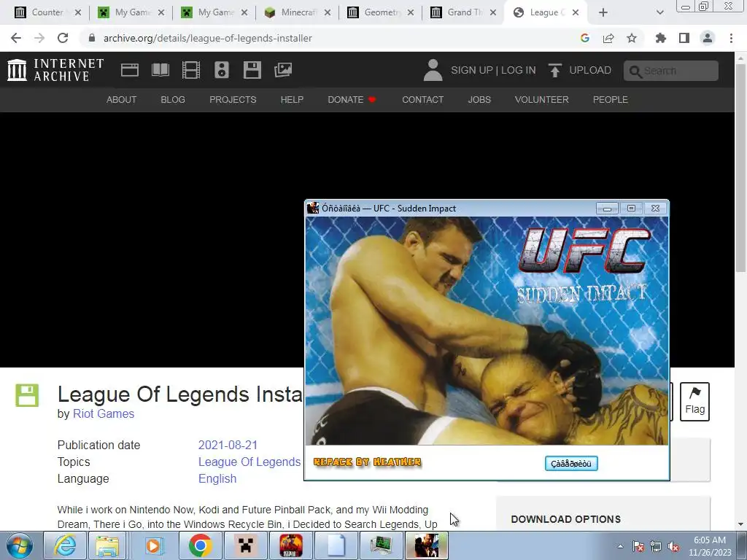
Task: Open the Software floppy disk icon
Action: click(252, 70)
